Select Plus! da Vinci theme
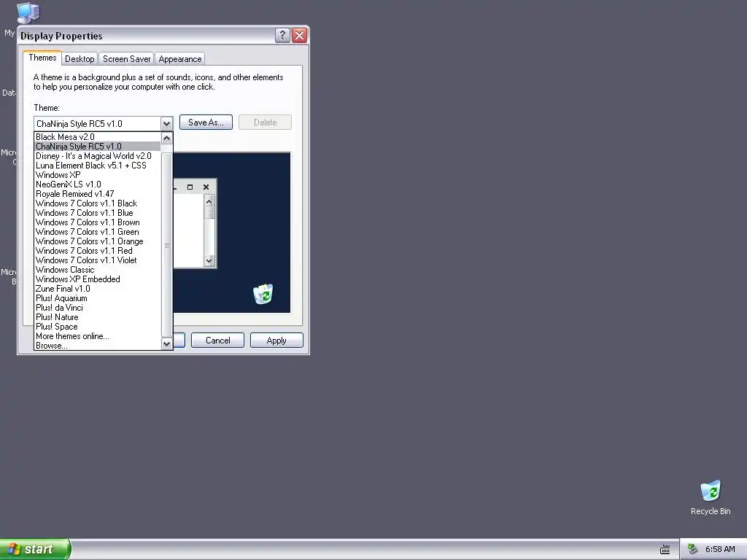Screen dimensions: 747x560 (x=98, y=308)
